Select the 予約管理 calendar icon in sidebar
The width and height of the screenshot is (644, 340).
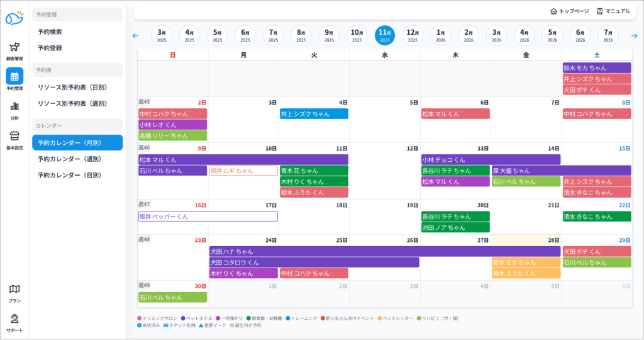click(x=14, y=77)
